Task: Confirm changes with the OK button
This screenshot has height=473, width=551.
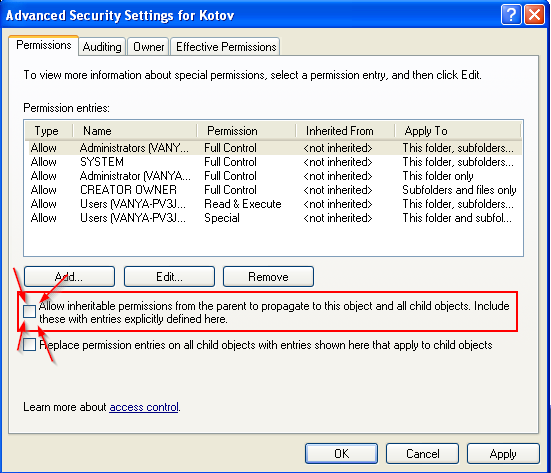Action: click(342, 453)
